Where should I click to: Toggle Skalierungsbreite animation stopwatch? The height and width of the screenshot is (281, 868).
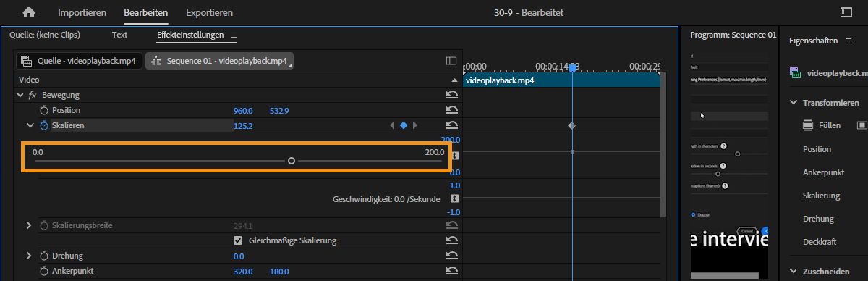pyautogui.click(x=44, y=225)
